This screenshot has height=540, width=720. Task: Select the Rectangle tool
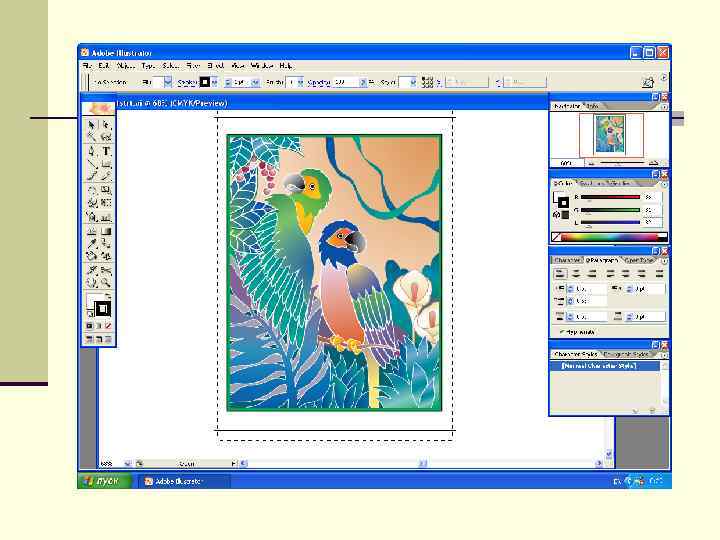106,163
